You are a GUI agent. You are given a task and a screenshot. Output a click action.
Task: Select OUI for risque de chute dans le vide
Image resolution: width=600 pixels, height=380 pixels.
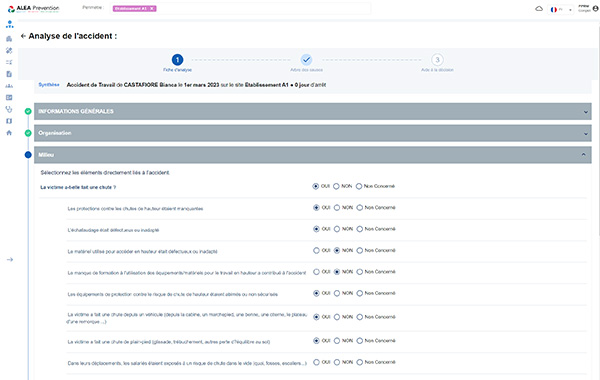coord(316,362)
